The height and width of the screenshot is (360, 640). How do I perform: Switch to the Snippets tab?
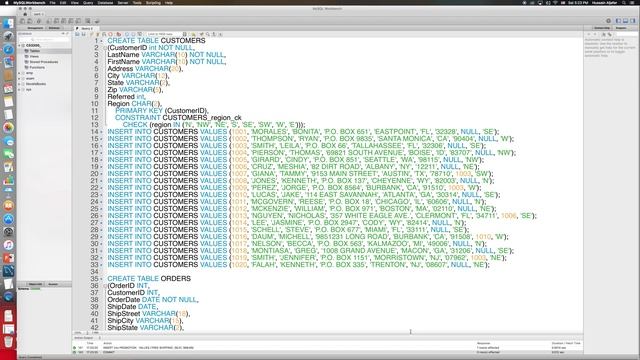[621, 28]
